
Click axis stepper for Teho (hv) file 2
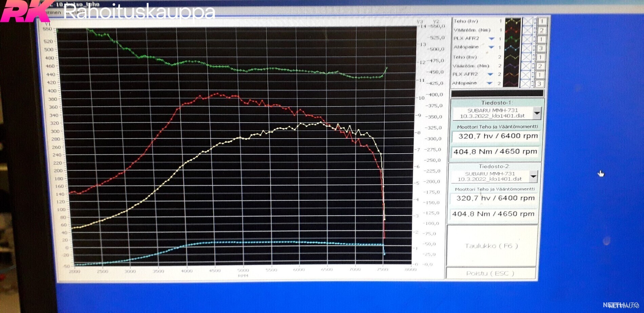pos(534,57)
